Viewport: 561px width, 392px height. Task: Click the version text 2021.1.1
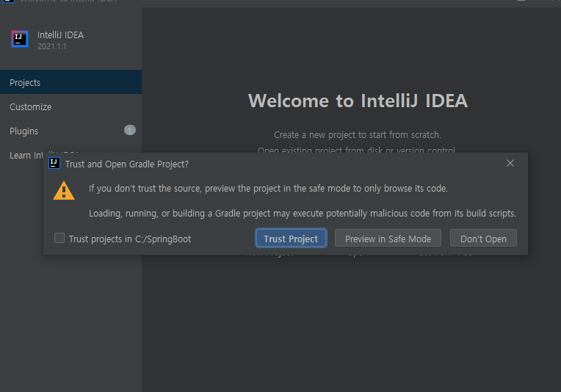(x=52, y=46)
